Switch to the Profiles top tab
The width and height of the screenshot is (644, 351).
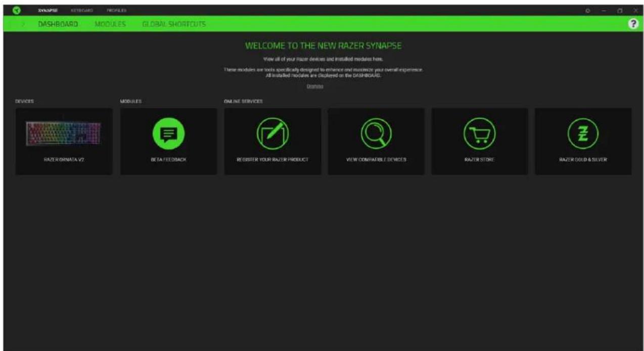116,10
